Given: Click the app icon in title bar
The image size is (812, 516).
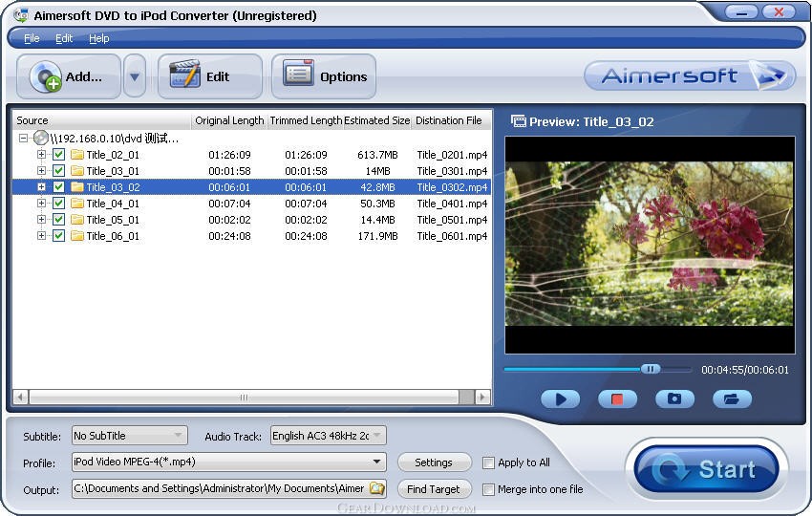Looking at the screenshot, I should coord(21,15).
